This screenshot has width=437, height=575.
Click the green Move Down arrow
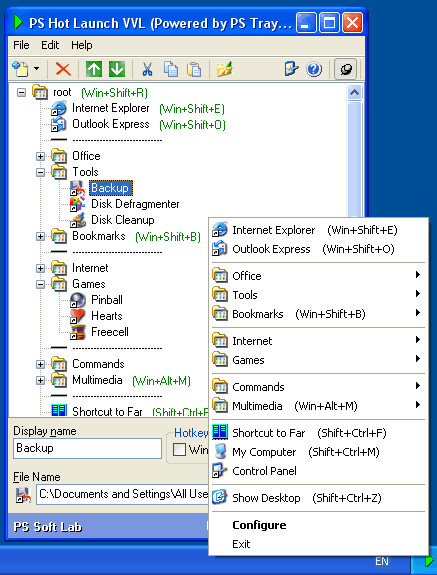click(x=117, y=69)
